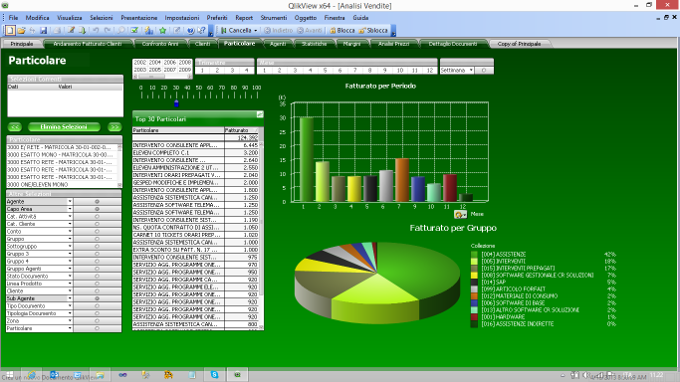Switch to the Statistiche tab
680x382 pixels.
(x=314, y=44)
